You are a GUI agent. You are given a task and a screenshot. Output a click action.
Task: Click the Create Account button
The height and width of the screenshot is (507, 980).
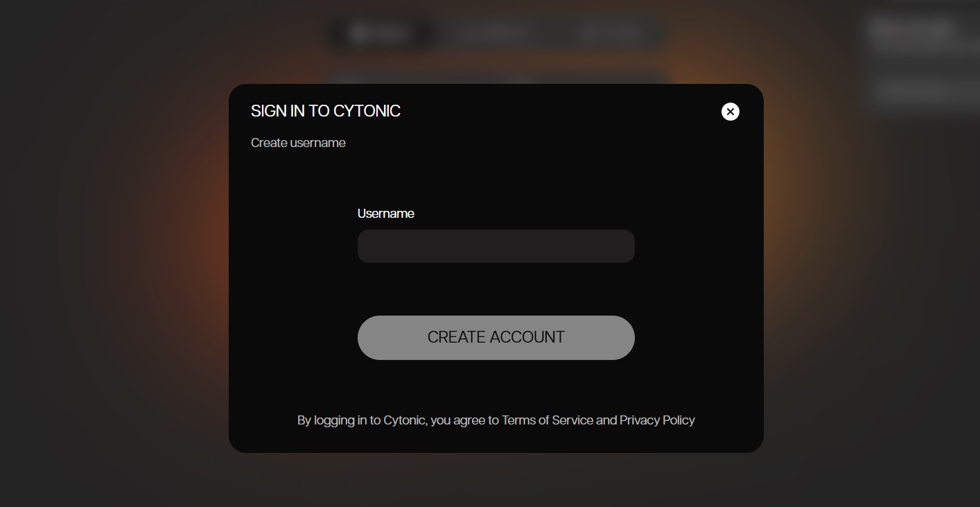[x=496, y=338]
